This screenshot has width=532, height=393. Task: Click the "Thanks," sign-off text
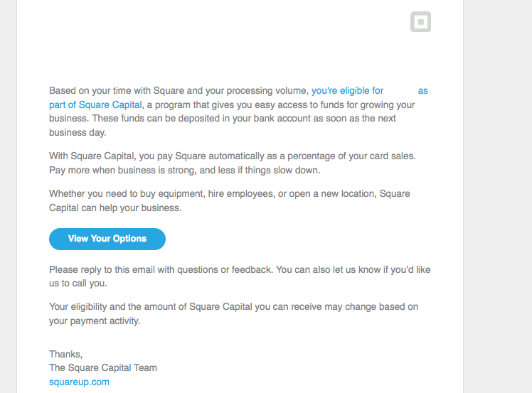click(65, 354)
